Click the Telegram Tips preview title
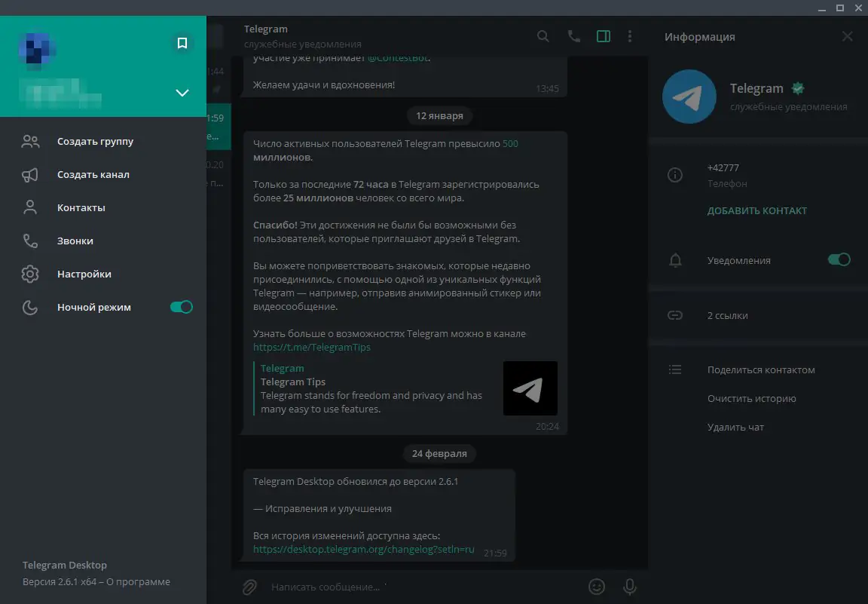The height and width of the screenshot is (604, 868). coord(293,382)
